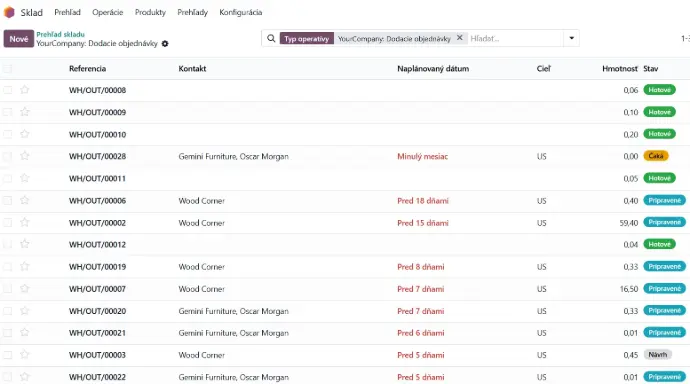Click the Pred 6 dňami date cell

point(421,333)
